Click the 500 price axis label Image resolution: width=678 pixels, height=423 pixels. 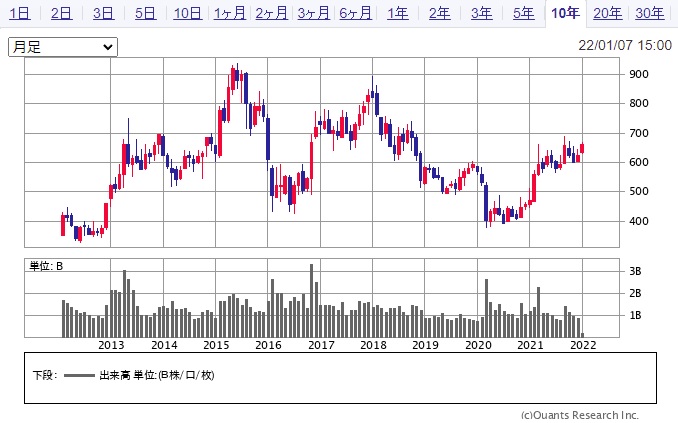[639, 191]
